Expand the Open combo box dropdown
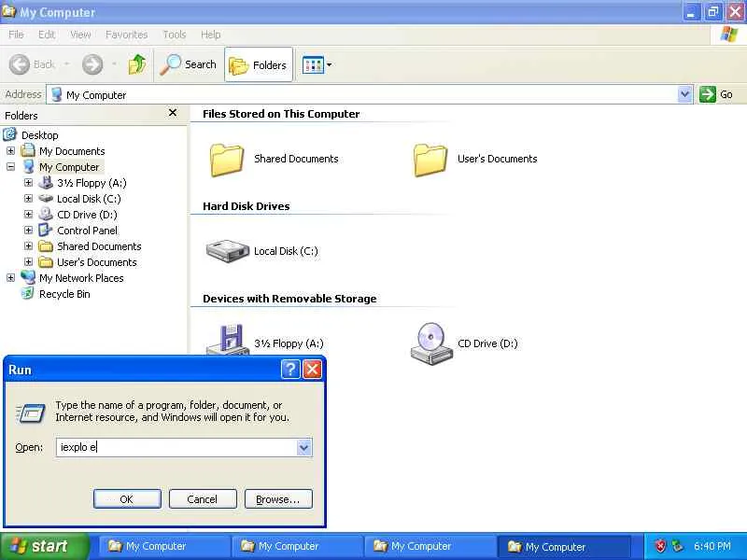Screen dimensions: 747x560 304,447
